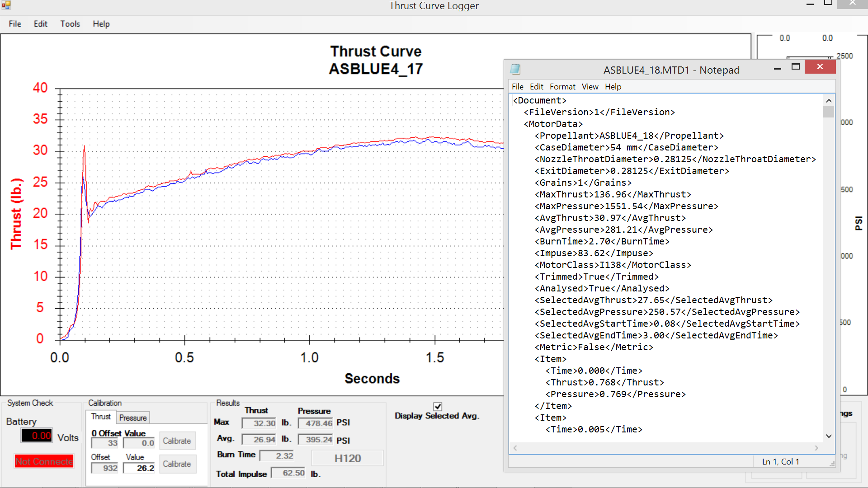Click the Metric False line
This screenshot has height=488, width=868.
click(x=594, y=347)
